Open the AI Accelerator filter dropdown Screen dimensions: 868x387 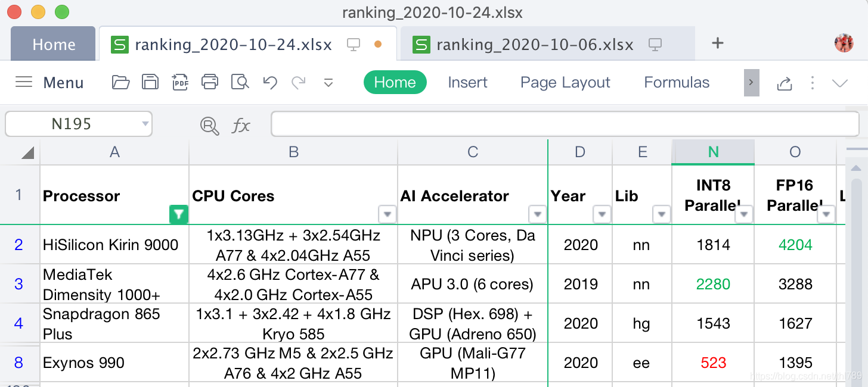click(538, 214)
